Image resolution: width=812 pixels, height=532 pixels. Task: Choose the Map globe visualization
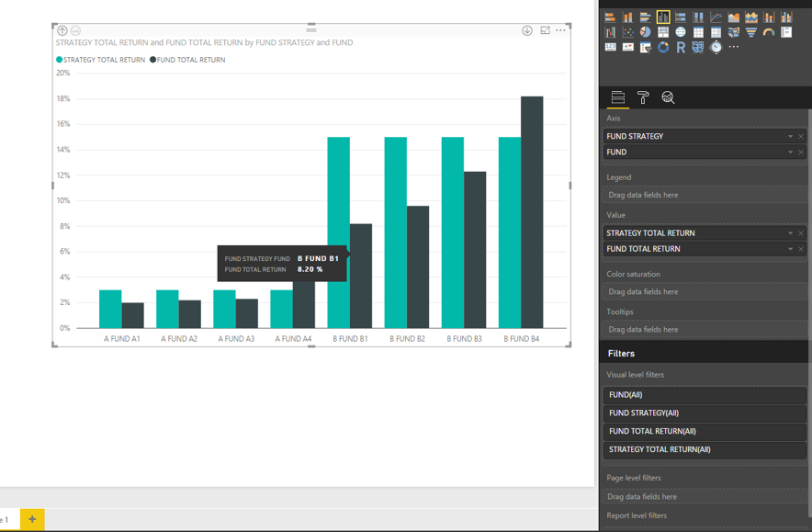tap(681, 32)
